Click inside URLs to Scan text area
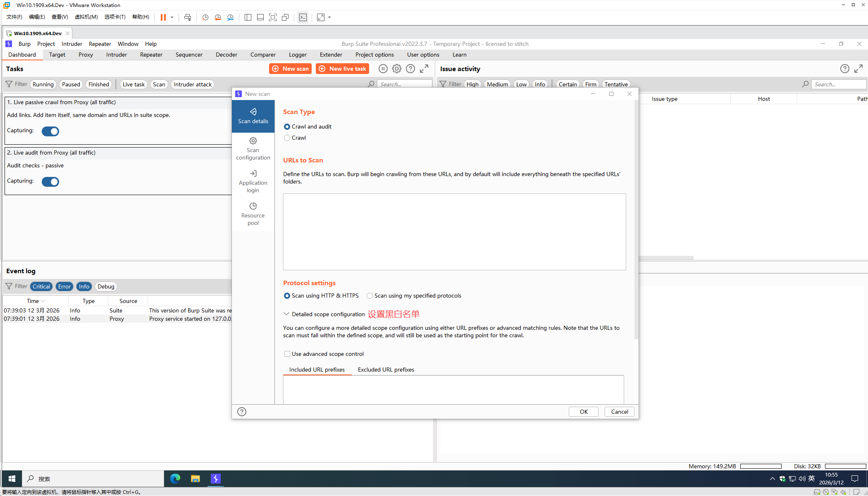This screenshot has height=496, width=868. click(454, 231)
